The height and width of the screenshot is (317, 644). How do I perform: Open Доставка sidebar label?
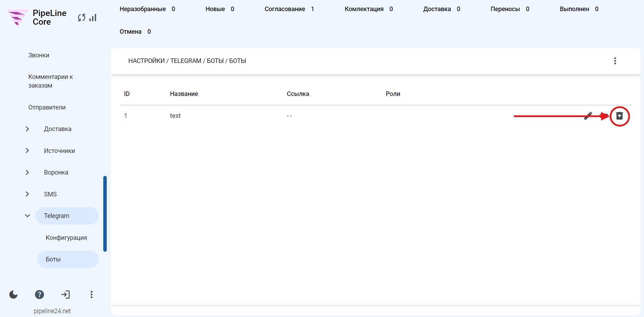point(58,129)
